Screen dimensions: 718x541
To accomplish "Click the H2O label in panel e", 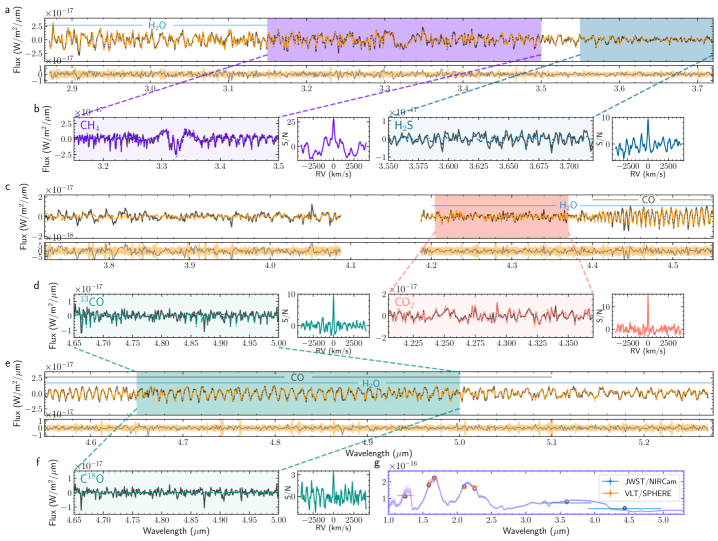I will coord(371,383).
